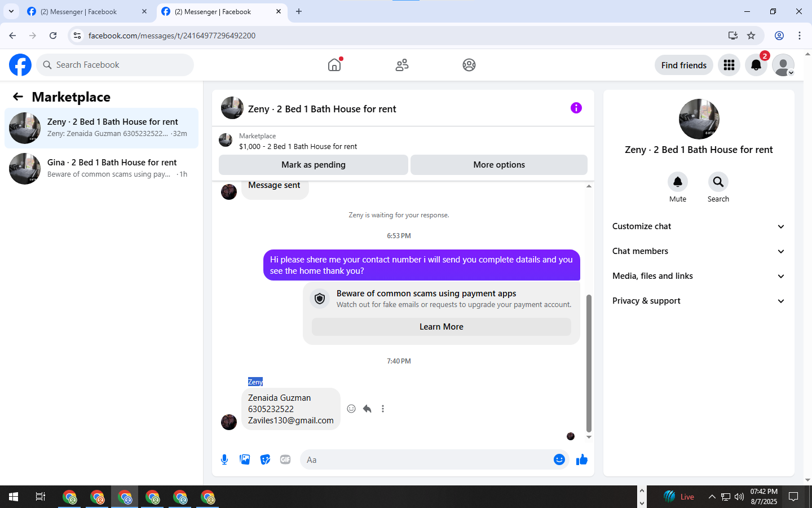Open the account profile avatar menu
Viewport: 812px width, 508px height.
[x=783, y=65]
